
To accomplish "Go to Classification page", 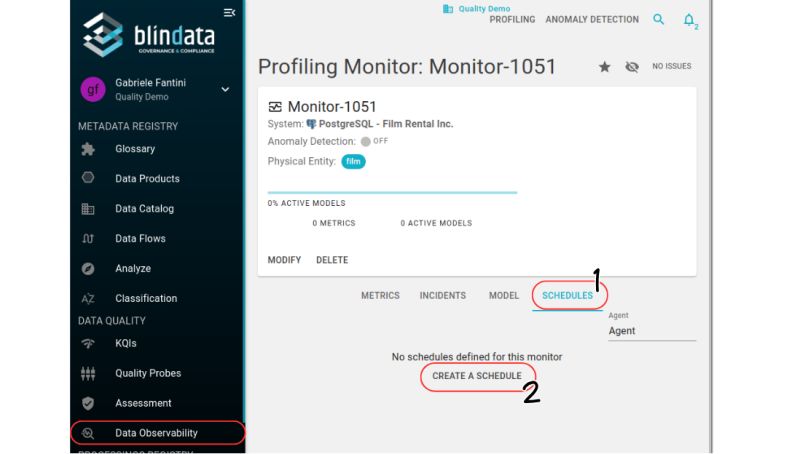I will coord(146,298).
